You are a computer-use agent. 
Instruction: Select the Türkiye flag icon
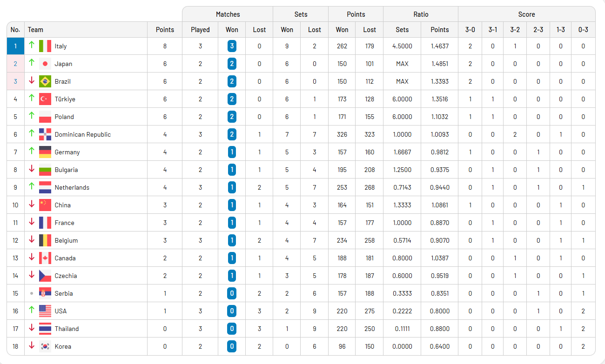click(45, 99)
